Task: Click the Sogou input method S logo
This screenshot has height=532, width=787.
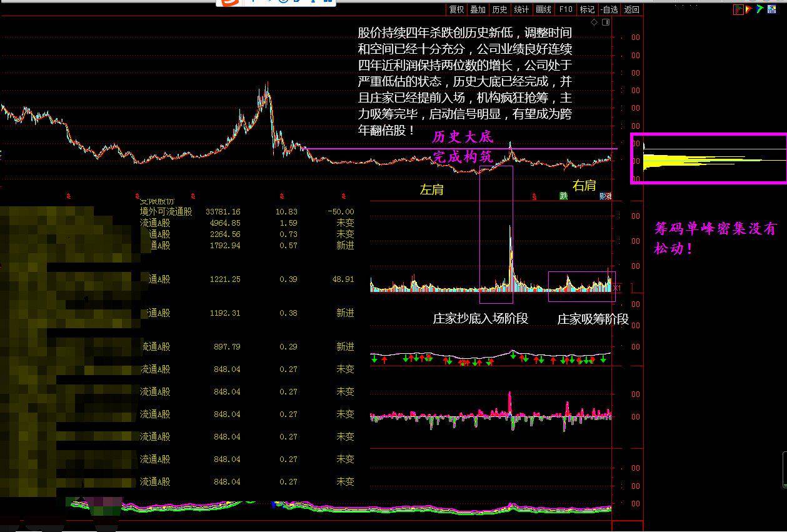Action: click(x=231, y=2)
